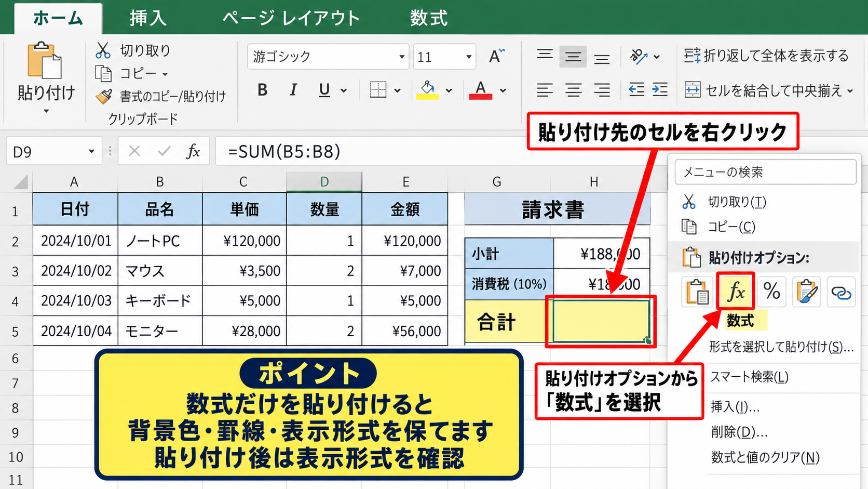This screenshot has height=489, width=868.
Task: Click paste Formulas (fx) option icon
Action: pos(736,291)
